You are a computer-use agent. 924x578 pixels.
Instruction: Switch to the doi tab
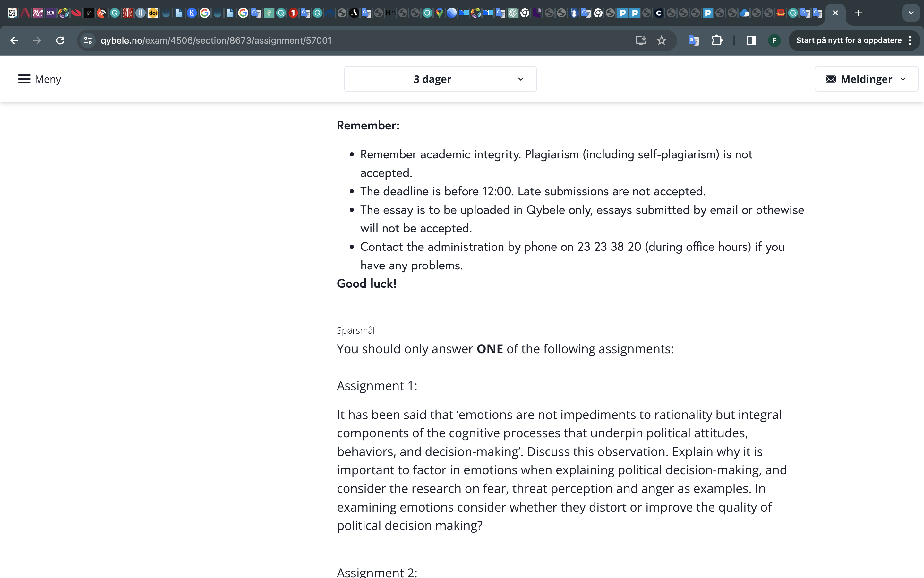(x=153, y=13)
